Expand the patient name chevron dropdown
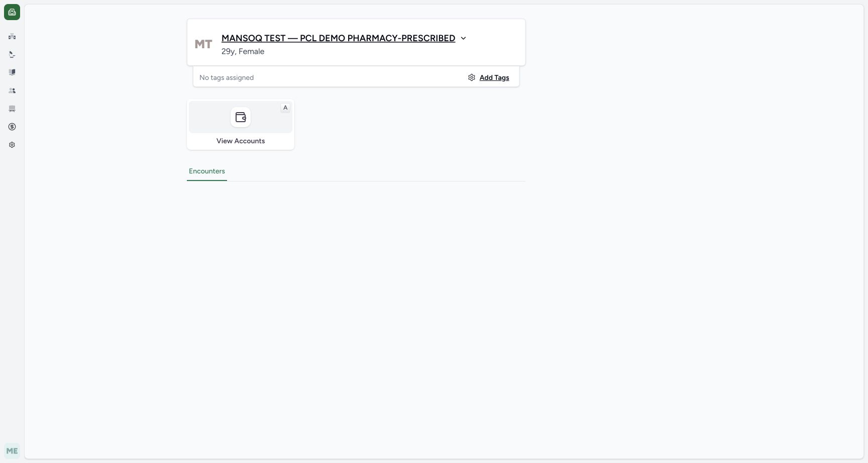The width and height of the screenshot is (868, 463). [x=463, y=38]
